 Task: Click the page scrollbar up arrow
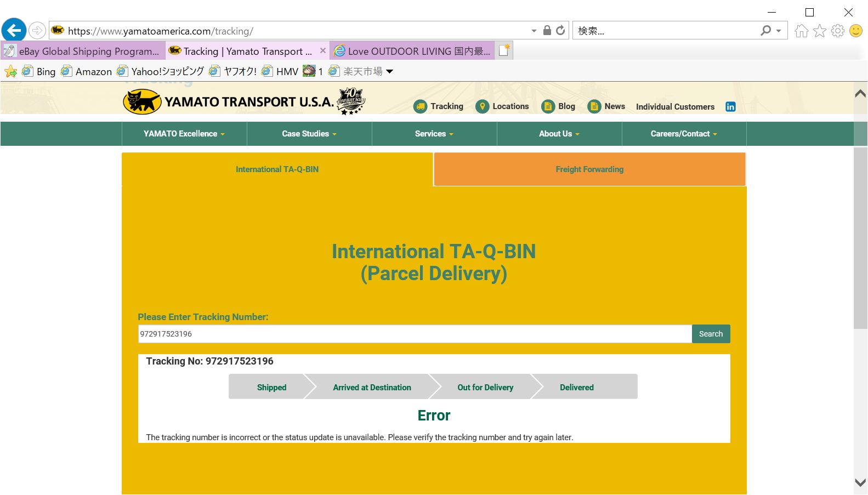[860, 94]
